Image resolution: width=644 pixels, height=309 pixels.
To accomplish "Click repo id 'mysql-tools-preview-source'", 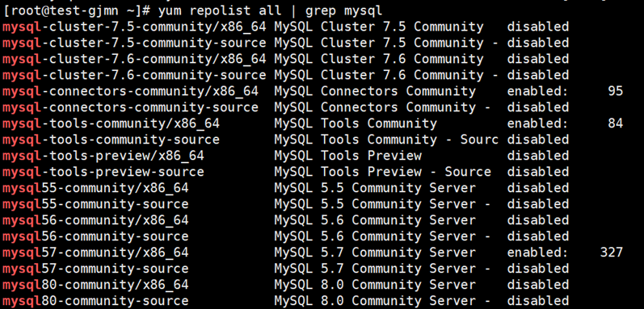I will tap(103, 172).
